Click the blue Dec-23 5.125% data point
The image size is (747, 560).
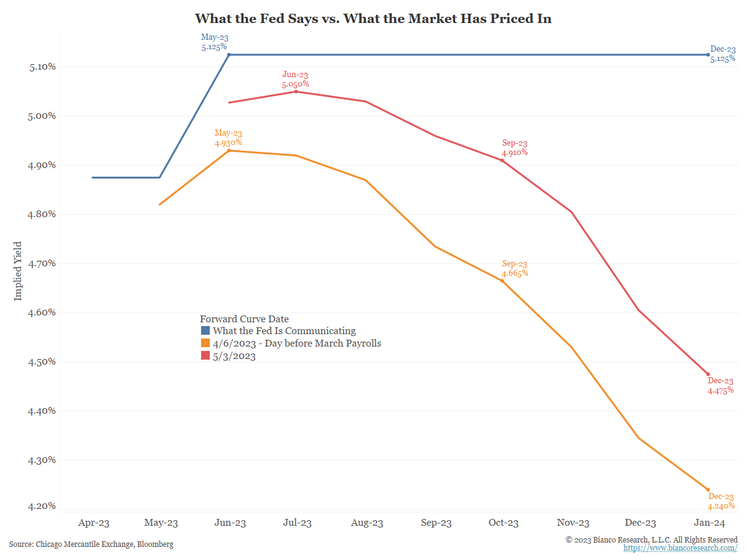coord(708,55)
